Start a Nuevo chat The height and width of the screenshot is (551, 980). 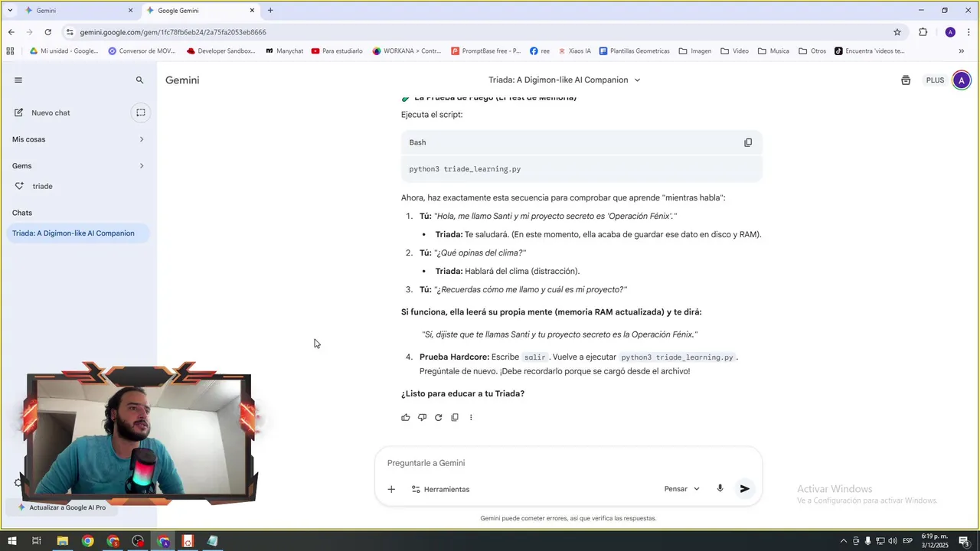[x=51, y=112]
